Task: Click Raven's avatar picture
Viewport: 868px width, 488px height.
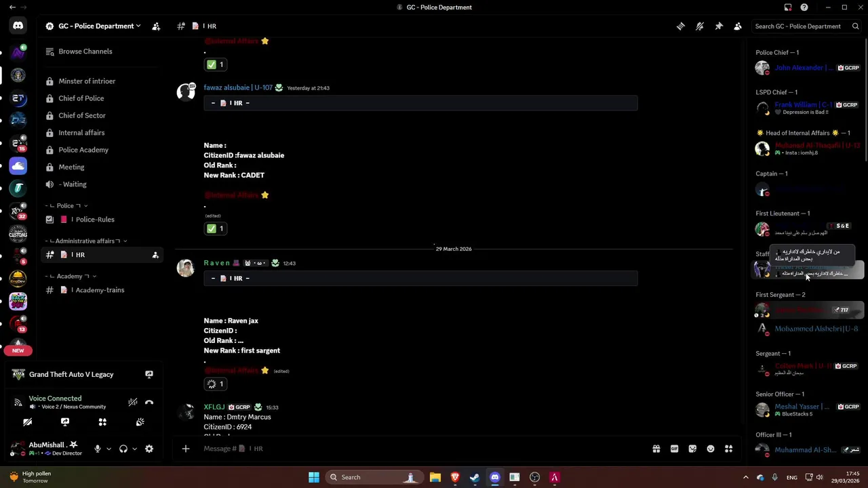Action: (x=186, y=268)
